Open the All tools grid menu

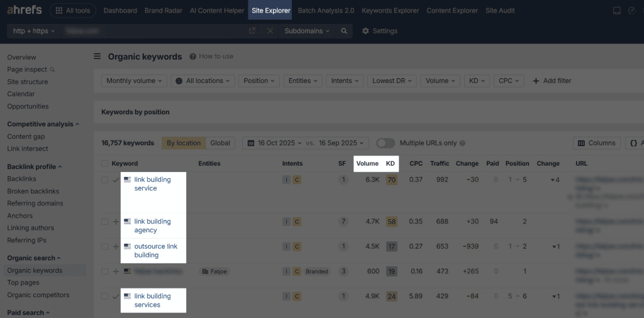73,11
